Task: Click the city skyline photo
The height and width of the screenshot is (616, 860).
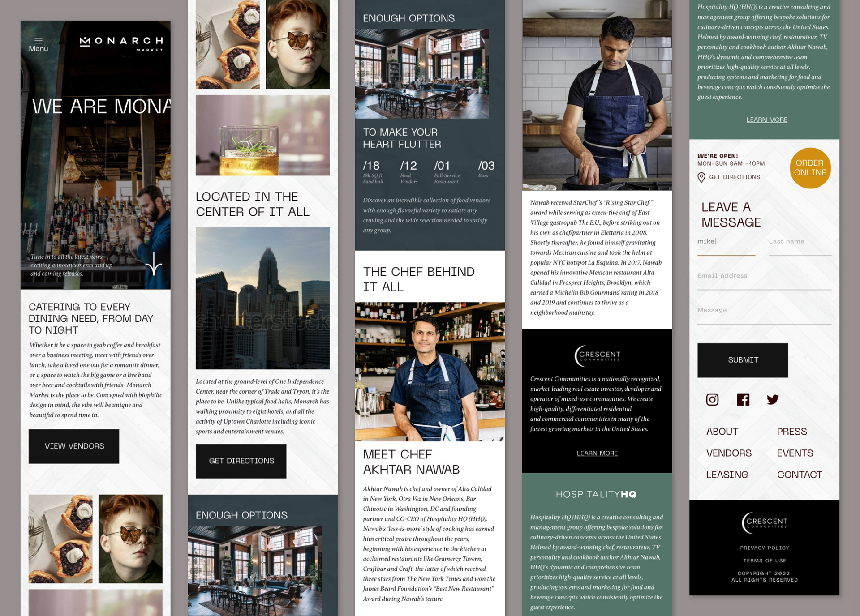Action: [x=262, y=298]
